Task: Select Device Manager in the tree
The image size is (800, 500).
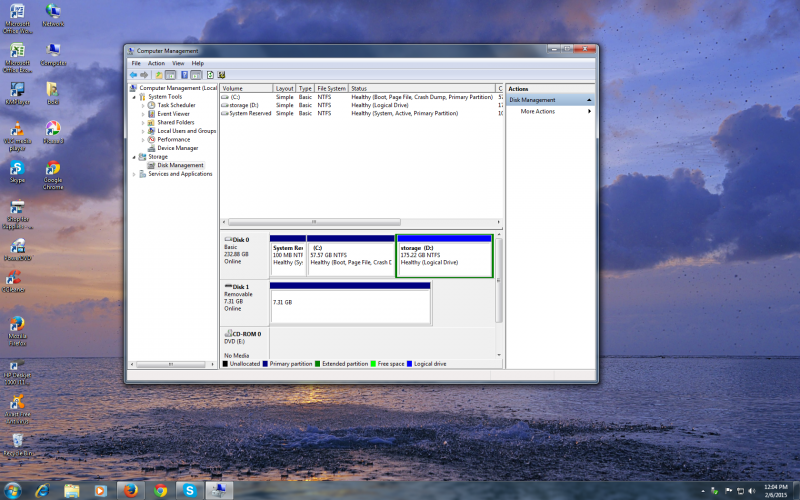Action: (178, 148)
